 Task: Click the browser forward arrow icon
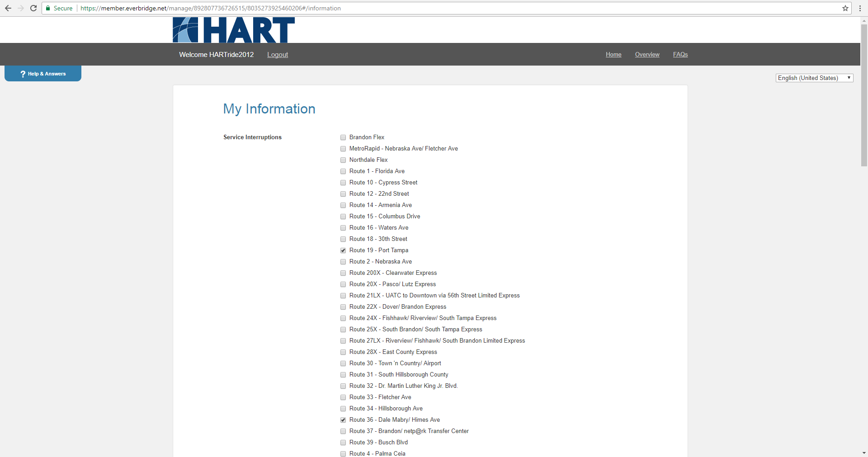pyautogui.click(x=21, y=8)
